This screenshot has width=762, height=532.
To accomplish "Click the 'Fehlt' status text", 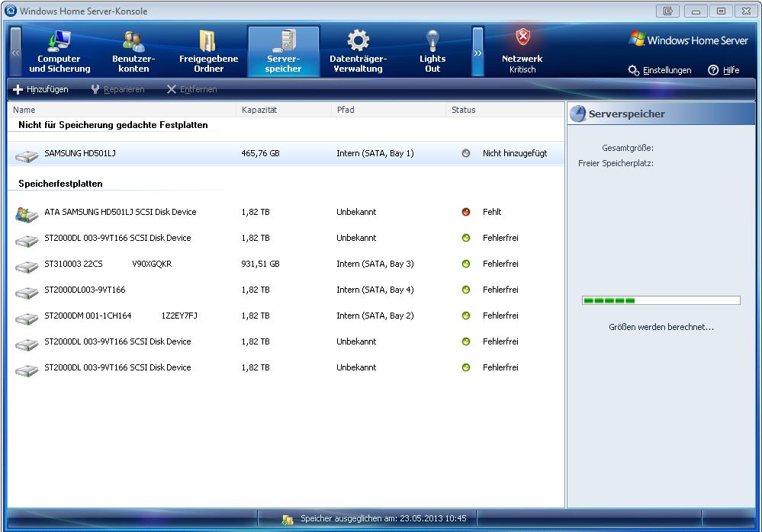I will pyautogui.click(x=492, y=212).
